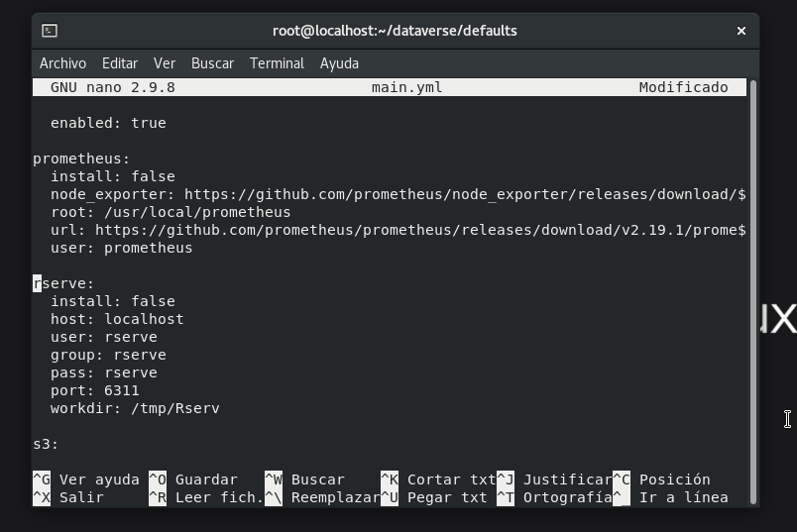Click the 'workdir: /tmp/Rserv' line

(x=135, y=408)
